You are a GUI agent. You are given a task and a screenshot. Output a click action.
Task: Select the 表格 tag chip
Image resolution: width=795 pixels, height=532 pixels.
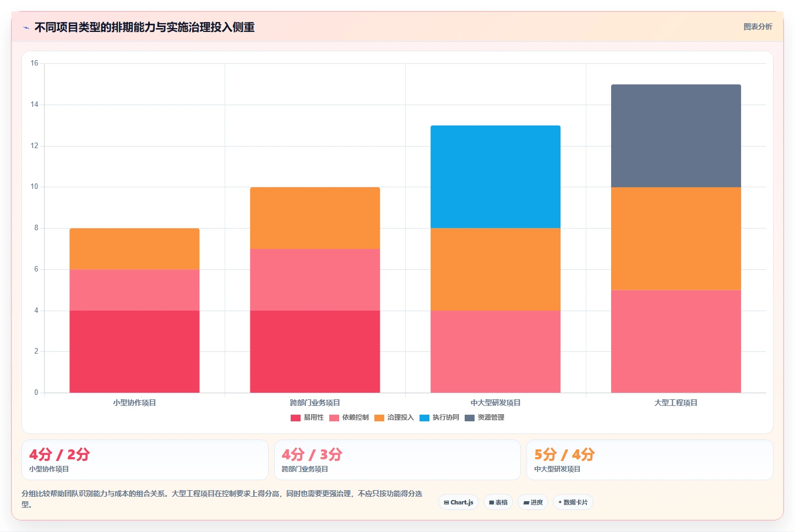pos(498,502)
